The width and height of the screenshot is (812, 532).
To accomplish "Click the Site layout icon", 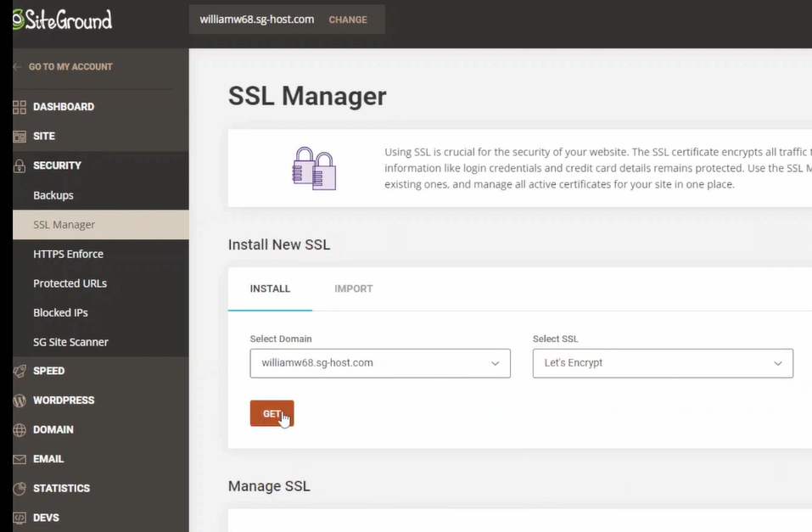I will coord(20,137).
